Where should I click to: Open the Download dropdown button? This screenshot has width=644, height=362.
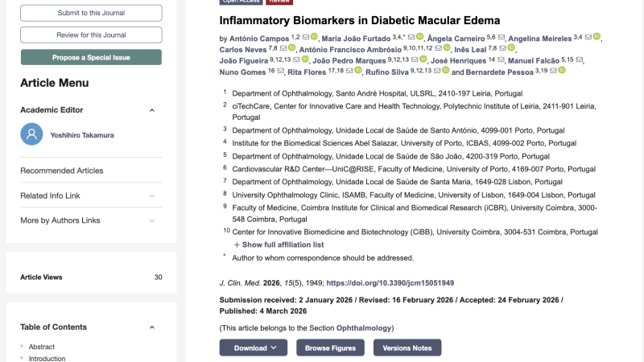tap(254, 348)
